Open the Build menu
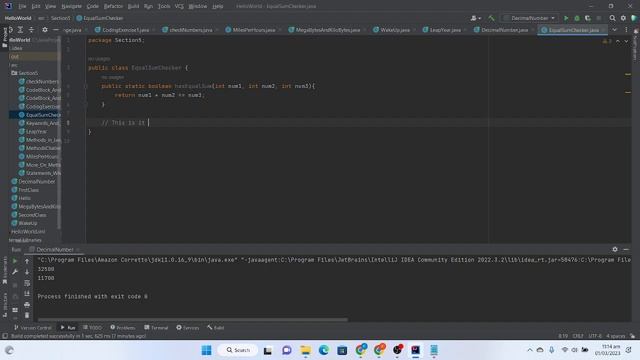Image resolution: width=640 pixels, height=360 pixels. coord(133,6)
